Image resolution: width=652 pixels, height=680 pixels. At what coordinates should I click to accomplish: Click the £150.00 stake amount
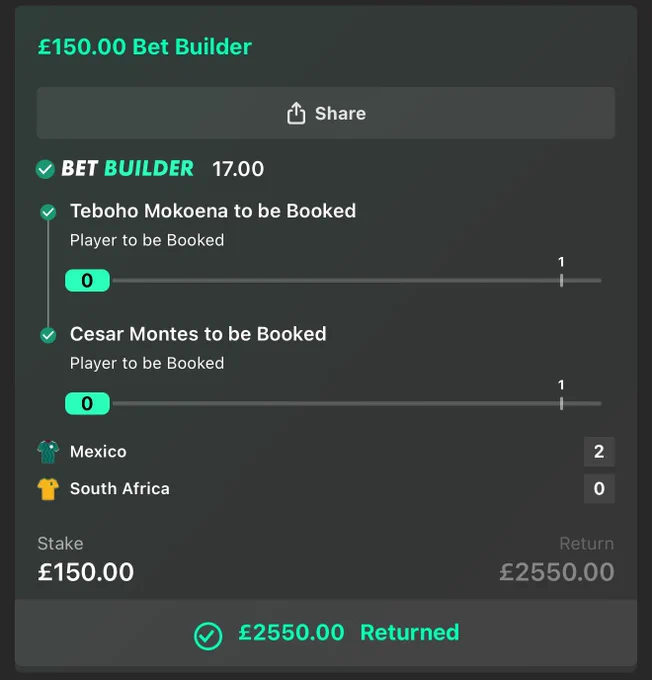point(86,572)
